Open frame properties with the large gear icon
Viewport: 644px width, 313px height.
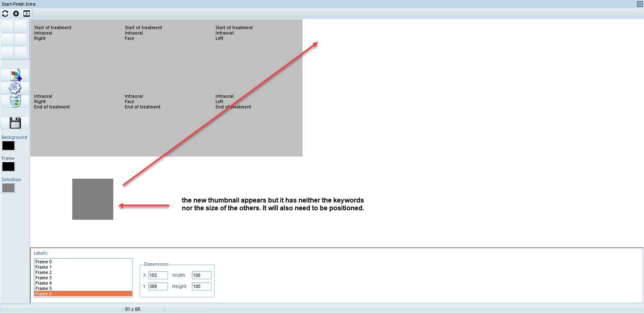[15, 88]
